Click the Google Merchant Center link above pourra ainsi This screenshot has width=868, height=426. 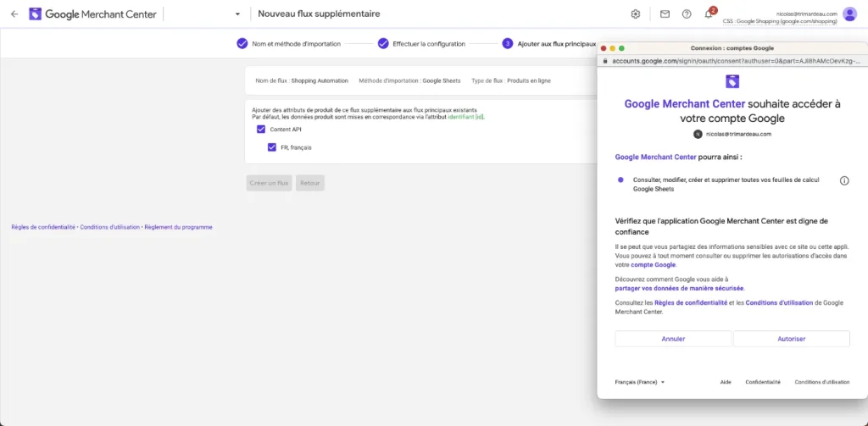coord(655,158)
